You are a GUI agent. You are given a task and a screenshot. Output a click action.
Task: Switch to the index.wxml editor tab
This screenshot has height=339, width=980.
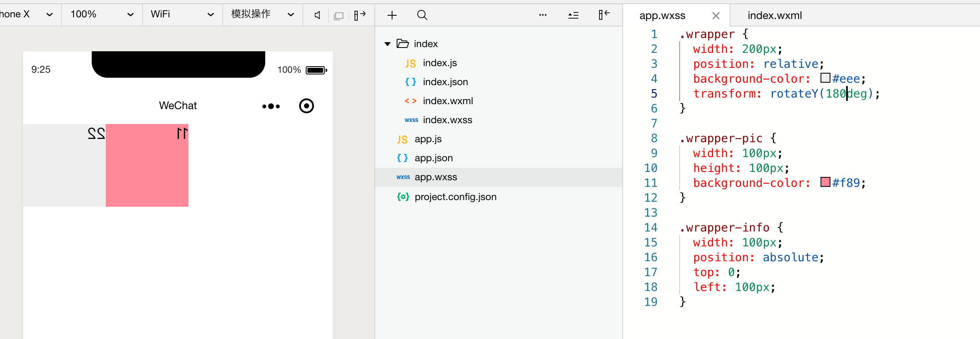coord(775,16)
